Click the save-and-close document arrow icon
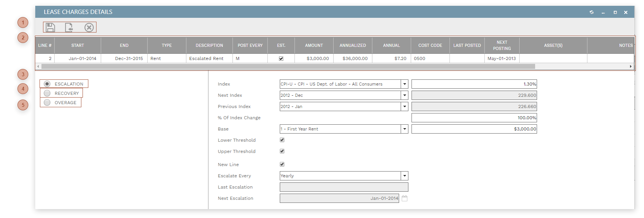This screenshot has width=644, height=218. (69, 27)
